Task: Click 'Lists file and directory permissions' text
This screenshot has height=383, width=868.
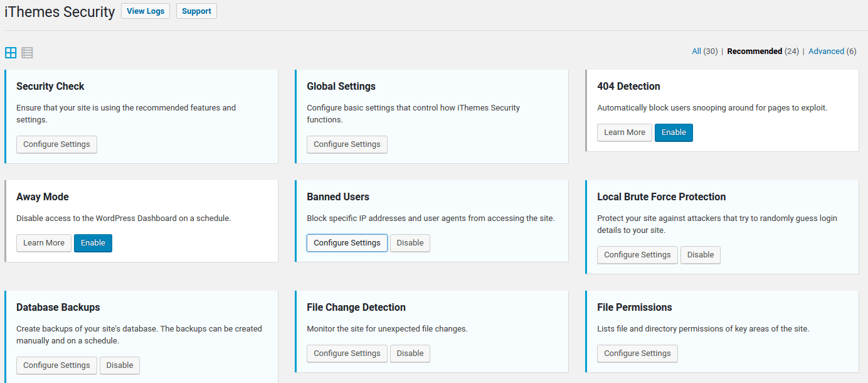Action: (703, 329)
